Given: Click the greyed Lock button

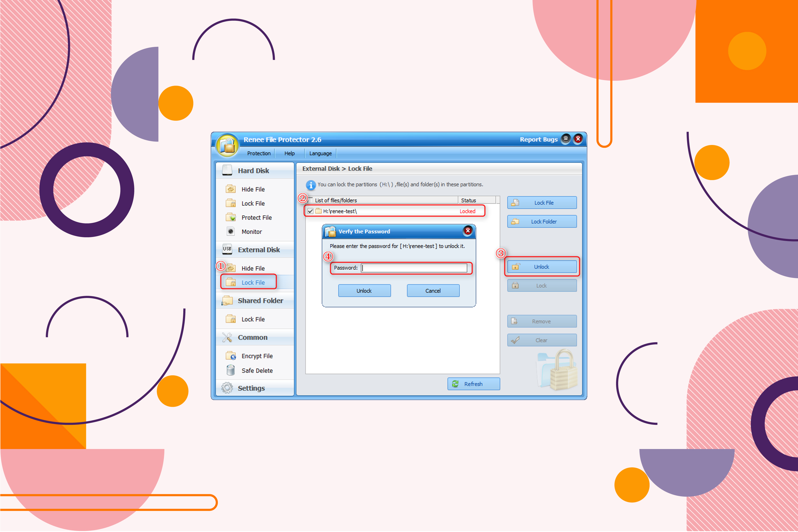Looking at the screenshot, I should click(542, 286).
